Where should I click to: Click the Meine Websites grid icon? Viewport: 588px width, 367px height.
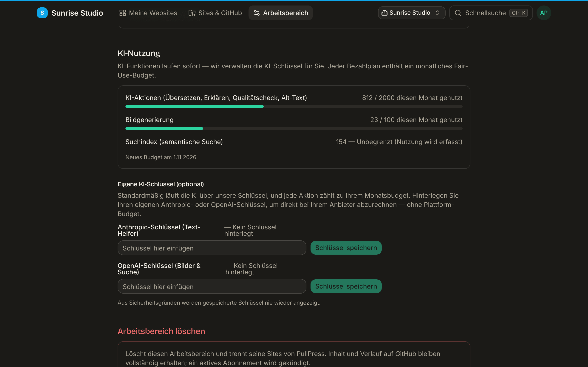tap(122, 13)
